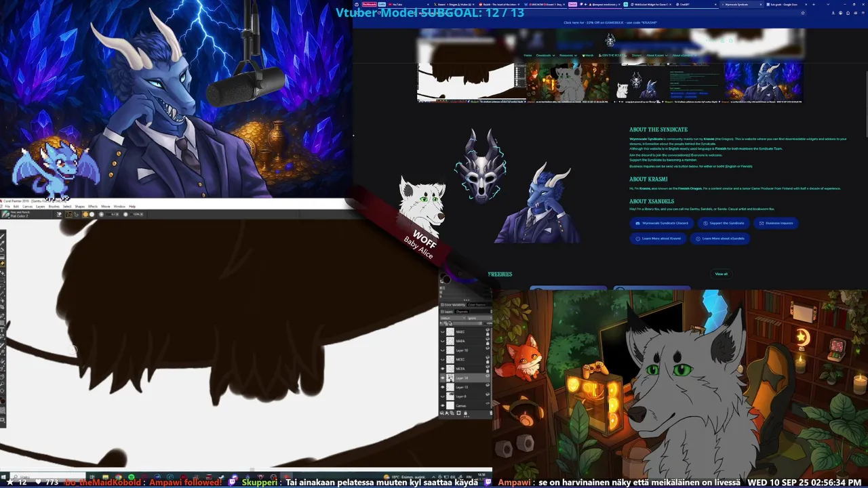Toggle visibility of the MAFA layer

pos(442,341)
